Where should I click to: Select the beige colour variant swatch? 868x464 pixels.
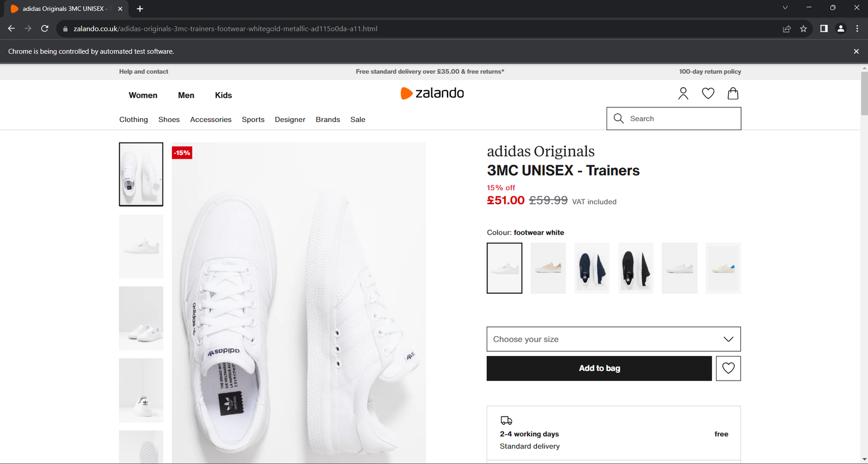pyautogui.click(x=548, y=268)
